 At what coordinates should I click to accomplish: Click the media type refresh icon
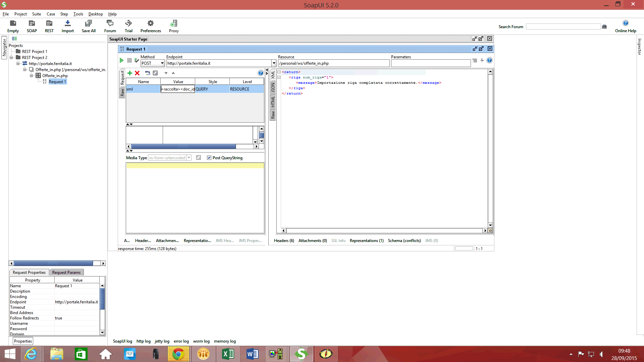coord(199,158)
